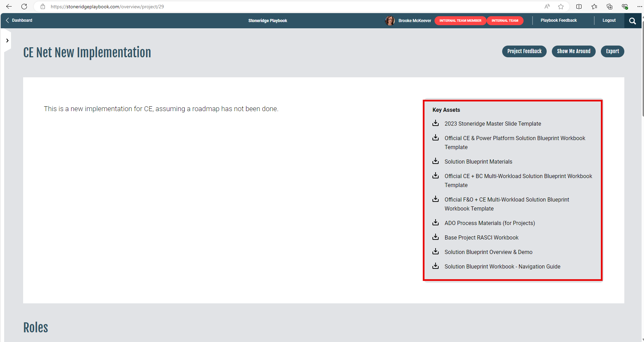Click the browser address bar URL
This screenshot has width=644, height=342.
107,7
